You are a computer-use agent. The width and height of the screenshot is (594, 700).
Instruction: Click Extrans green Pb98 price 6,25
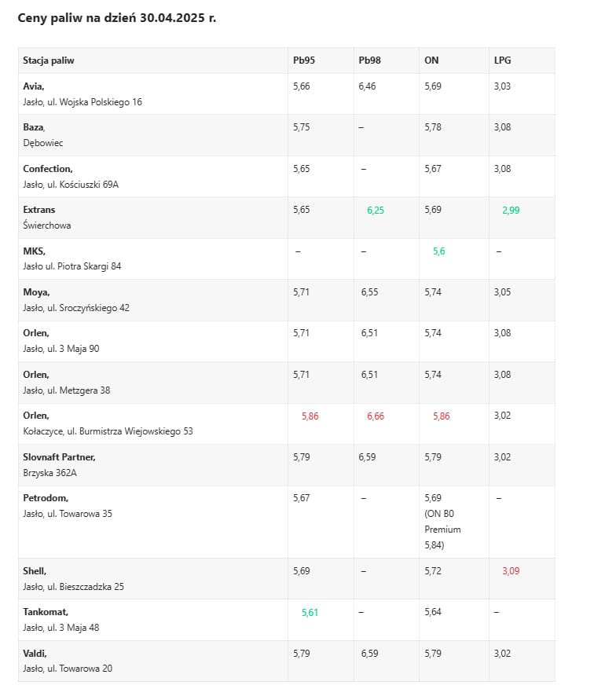[376, 211]
